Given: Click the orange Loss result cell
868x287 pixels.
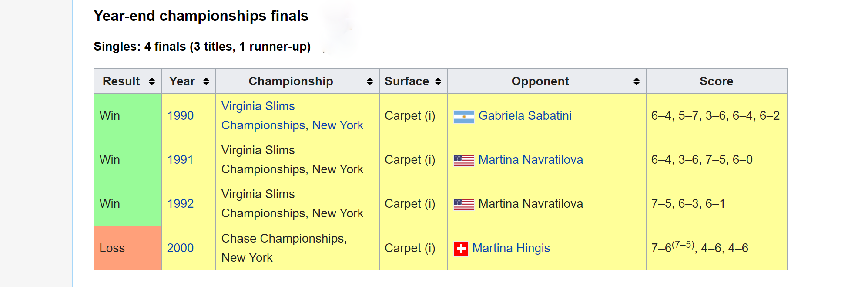Looking at the screenshot, I should pyautogui.click(x=127, y=248).
